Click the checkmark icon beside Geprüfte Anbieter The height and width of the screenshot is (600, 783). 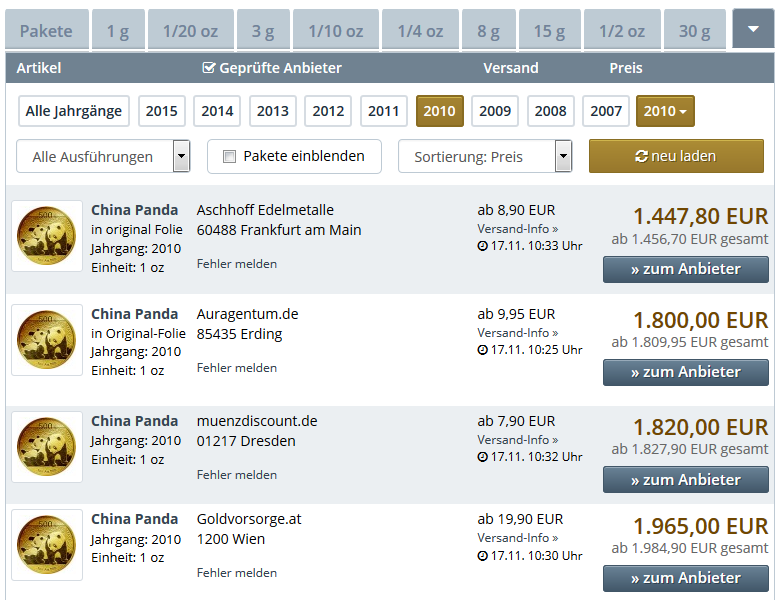208,68
